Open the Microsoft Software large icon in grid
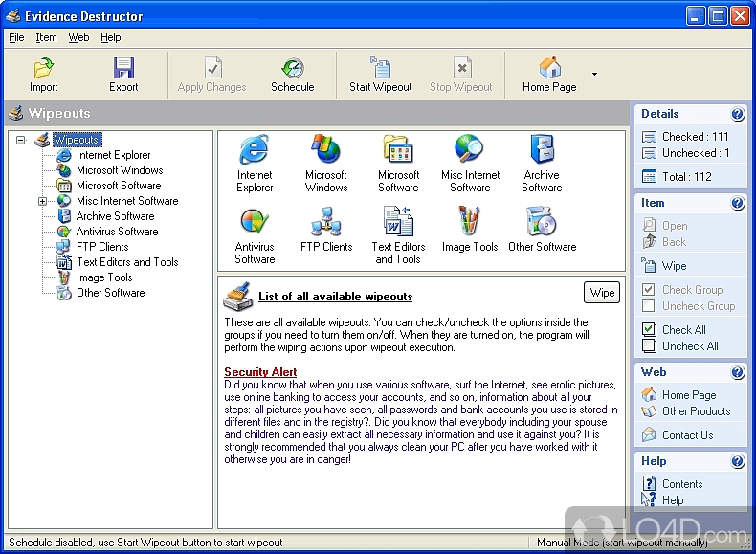 (x=398, y=149)
